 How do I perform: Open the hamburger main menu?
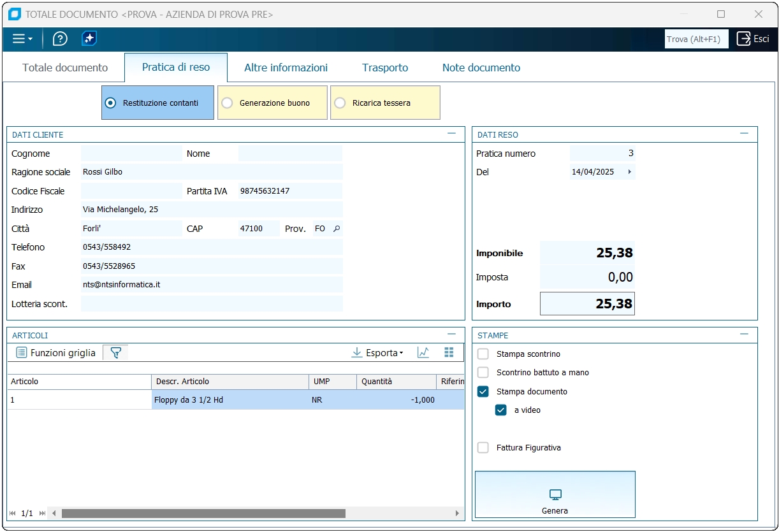(22, 39)
